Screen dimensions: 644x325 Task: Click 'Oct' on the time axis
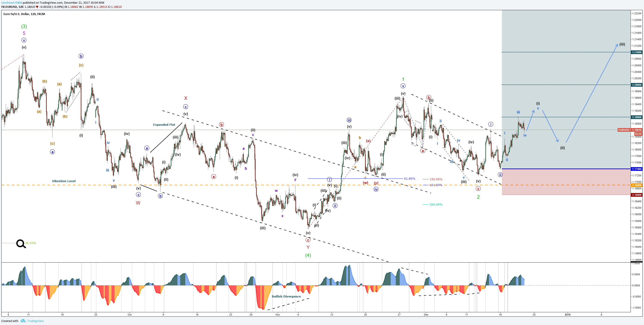click(130, 315)
